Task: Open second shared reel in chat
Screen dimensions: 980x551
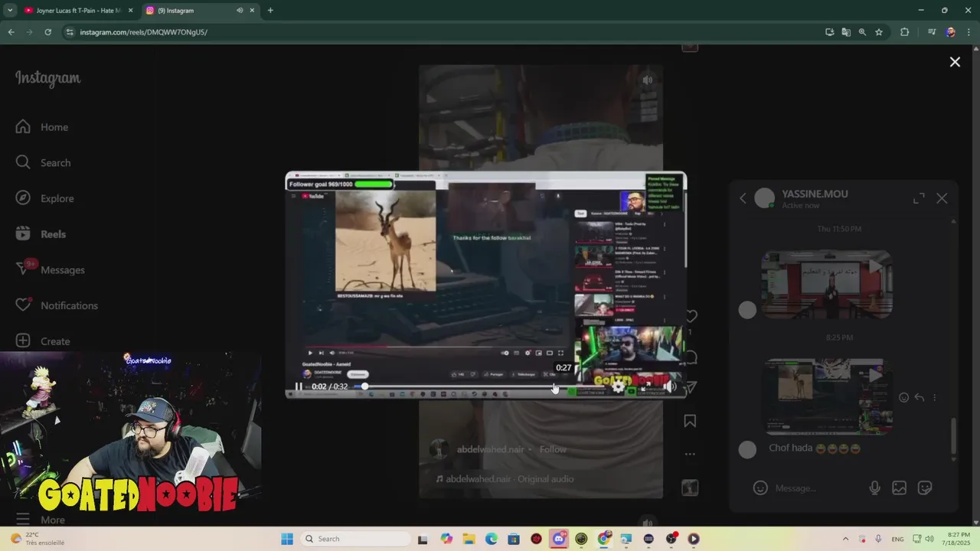Action: point(828,396)
